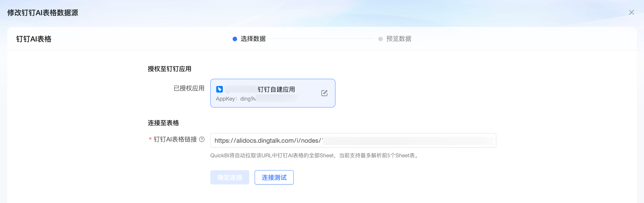Select the 钉钉自建应用 authorized app card
Viewport: 644px width, 203px height.
point(273,93)
